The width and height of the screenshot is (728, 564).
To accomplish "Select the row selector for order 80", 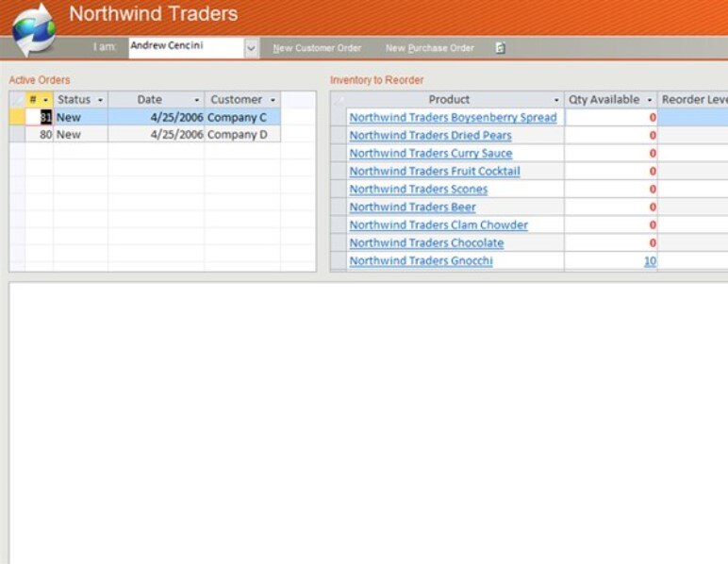I will pyautogui.click(x=17, y=135).
